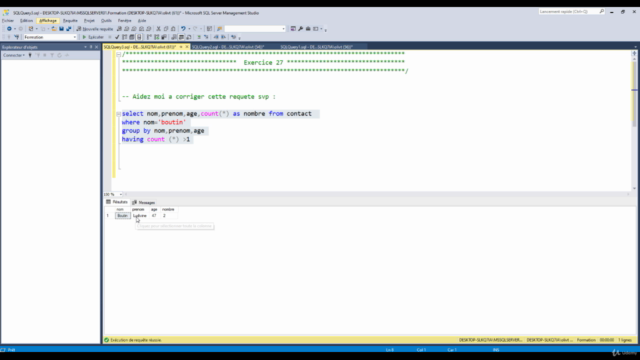Click the quick launch search field
Viewport: 640px width, 360px height.
point(571,12)
